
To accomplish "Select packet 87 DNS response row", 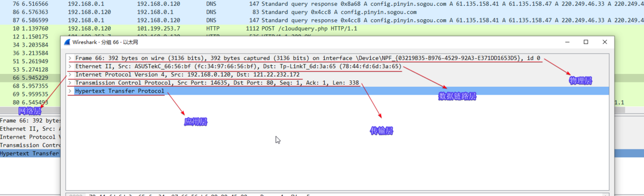I will [322, 19].
